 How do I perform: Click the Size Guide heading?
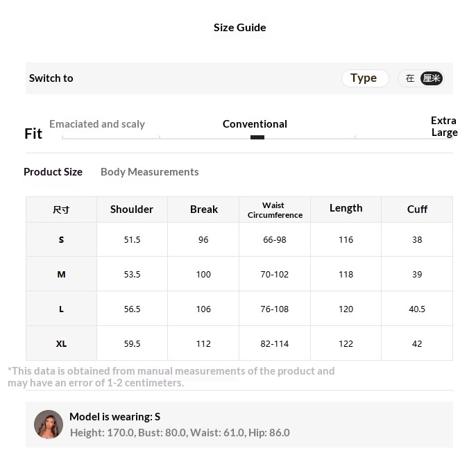[240, 28]
